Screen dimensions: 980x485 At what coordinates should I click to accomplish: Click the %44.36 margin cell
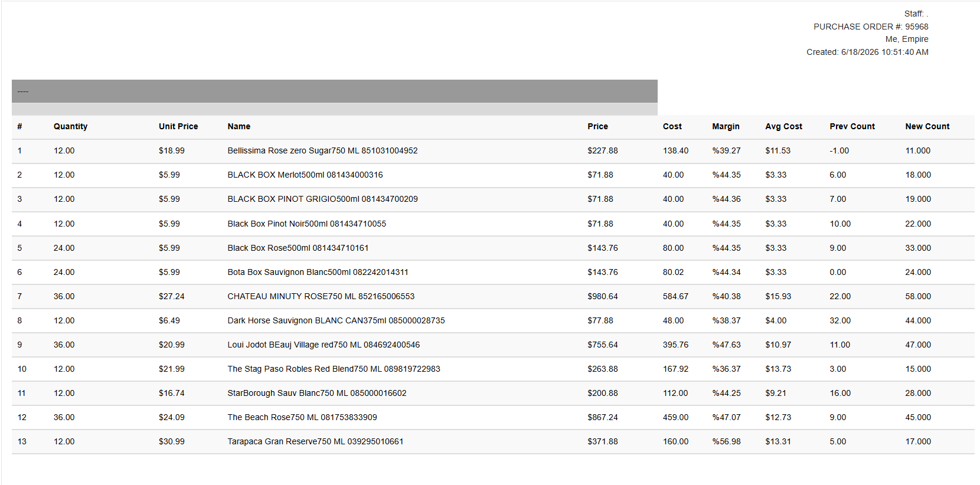(726, 199)
